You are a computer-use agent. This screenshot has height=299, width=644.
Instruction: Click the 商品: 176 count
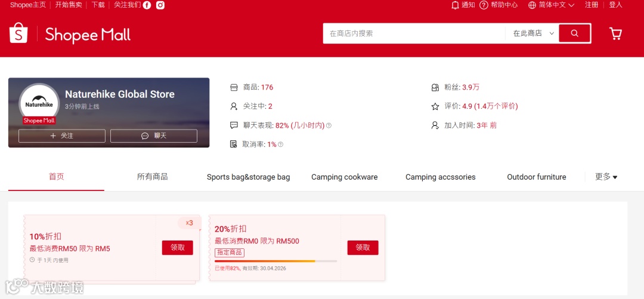point(258,87)
